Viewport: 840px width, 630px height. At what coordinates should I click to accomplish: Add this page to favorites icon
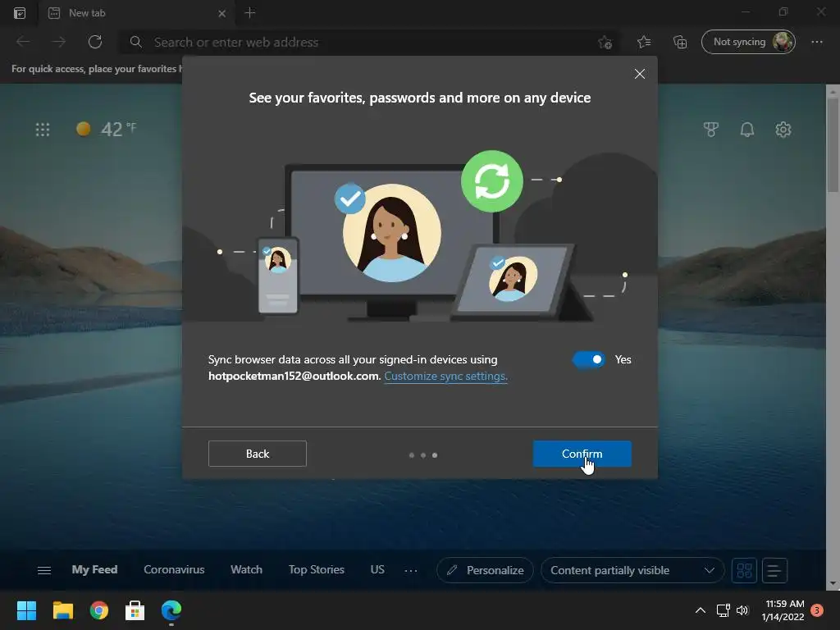(605, 43)
